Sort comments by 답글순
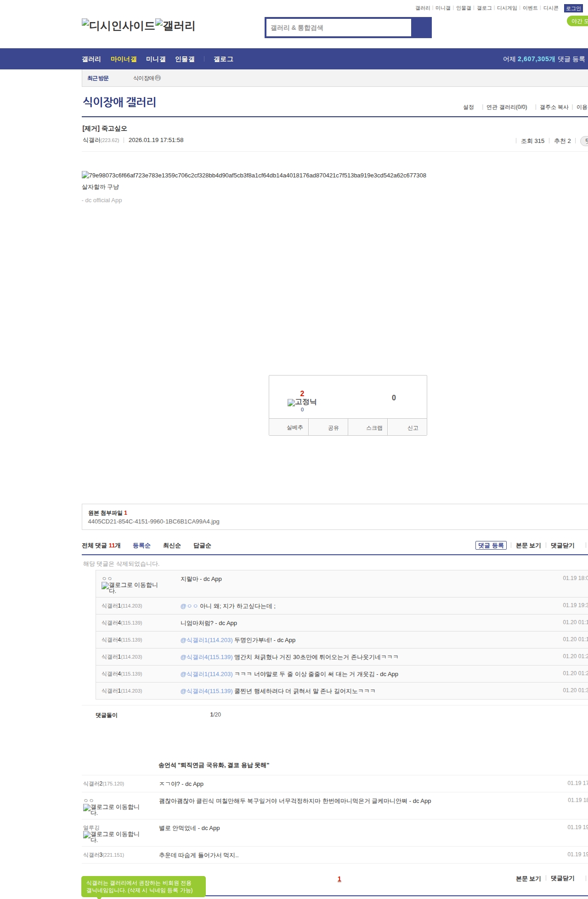Image resolution: width=588 pixels, height=899 pixels. point(202,546)
